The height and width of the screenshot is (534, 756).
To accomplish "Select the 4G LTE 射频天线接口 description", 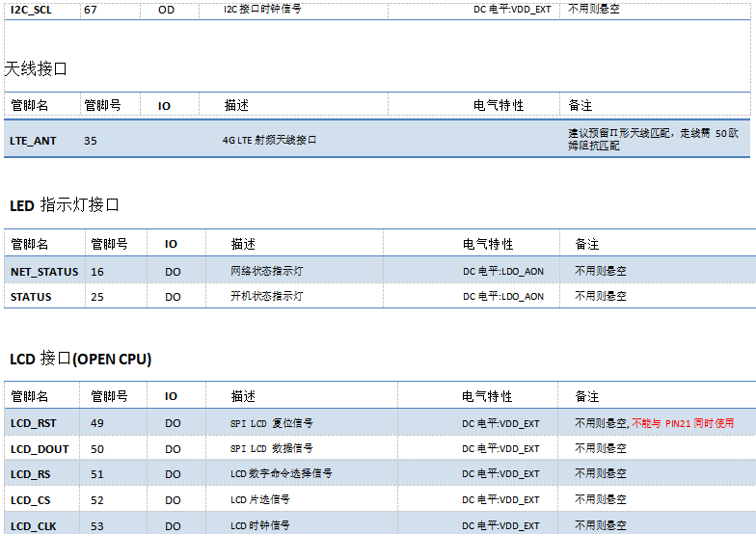I will (269, 141).
